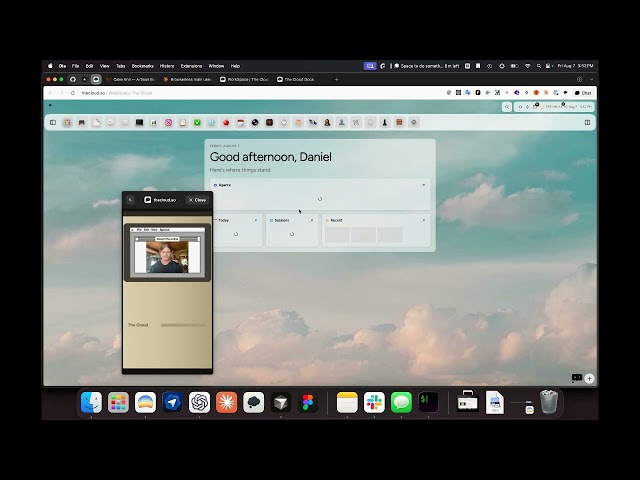Click the browser back navigation arrow
640x480 pixels.
point(50,93)
